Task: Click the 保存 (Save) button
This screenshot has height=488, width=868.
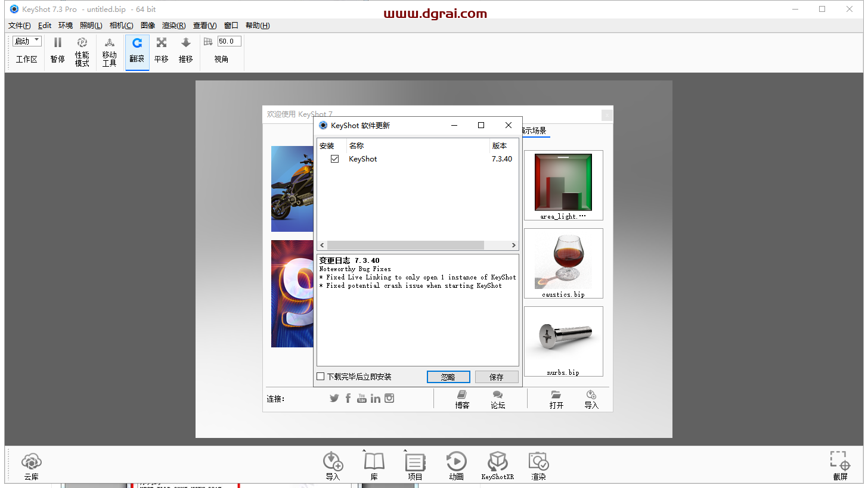Action: pos(497,377)
